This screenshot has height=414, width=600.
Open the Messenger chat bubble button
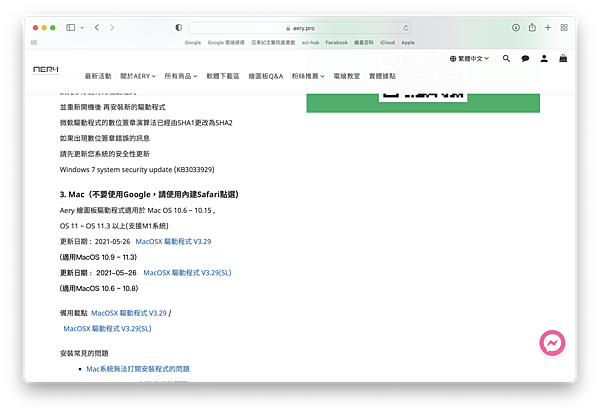coord(552,343)
